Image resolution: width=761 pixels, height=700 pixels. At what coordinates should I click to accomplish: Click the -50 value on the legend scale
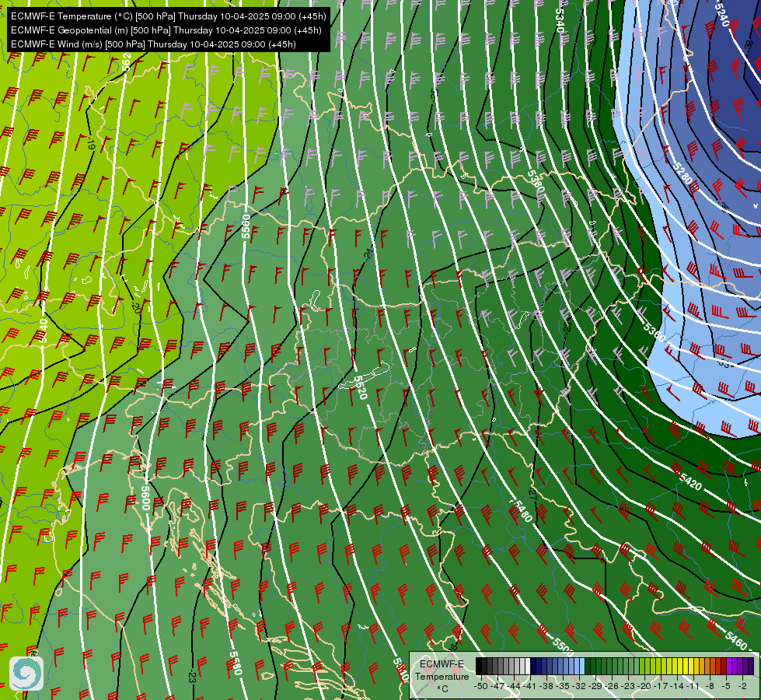(481, 686)
